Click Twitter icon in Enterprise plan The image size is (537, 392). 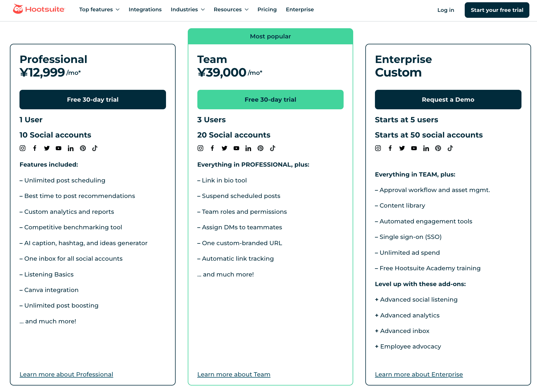tap(402, 148)
